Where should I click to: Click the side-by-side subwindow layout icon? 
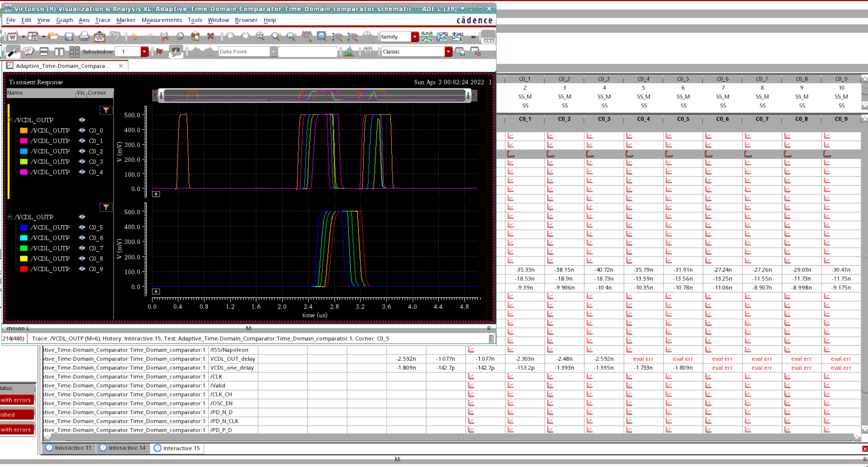pos(59,51)
